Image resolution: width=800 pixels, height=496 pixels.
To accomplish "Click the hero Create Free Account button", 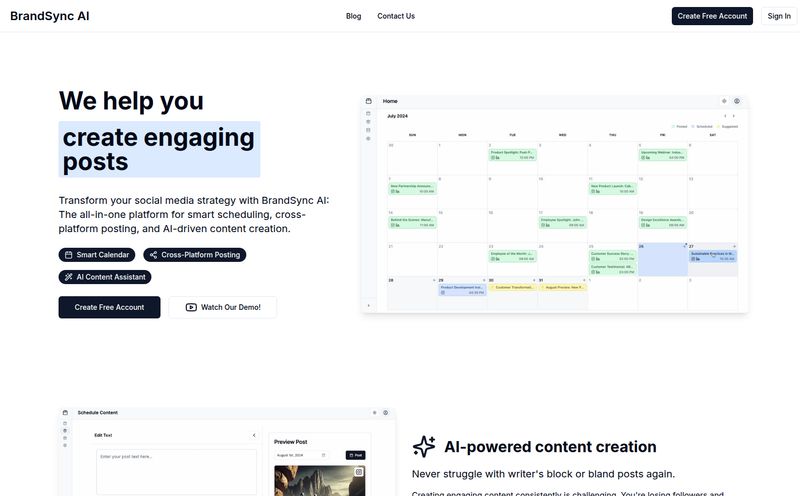I will coord(109,307).
